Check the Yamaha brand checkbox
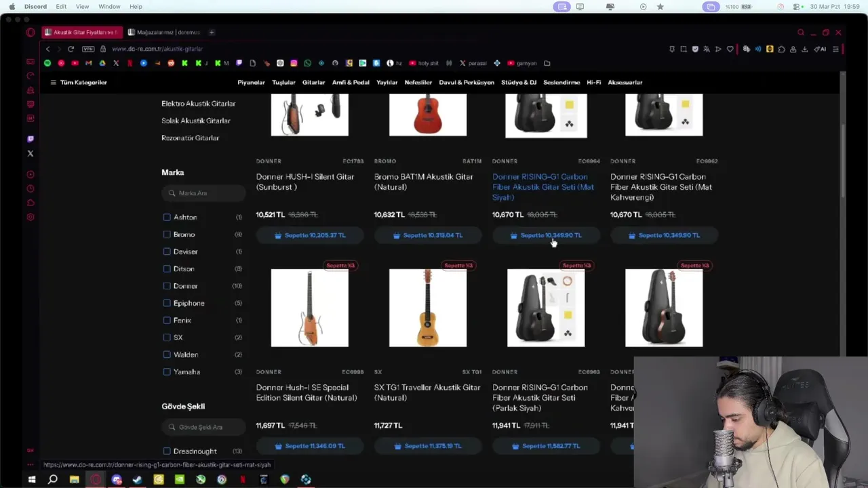The width and height of the screenshot is (868, 488). [167, 371]
